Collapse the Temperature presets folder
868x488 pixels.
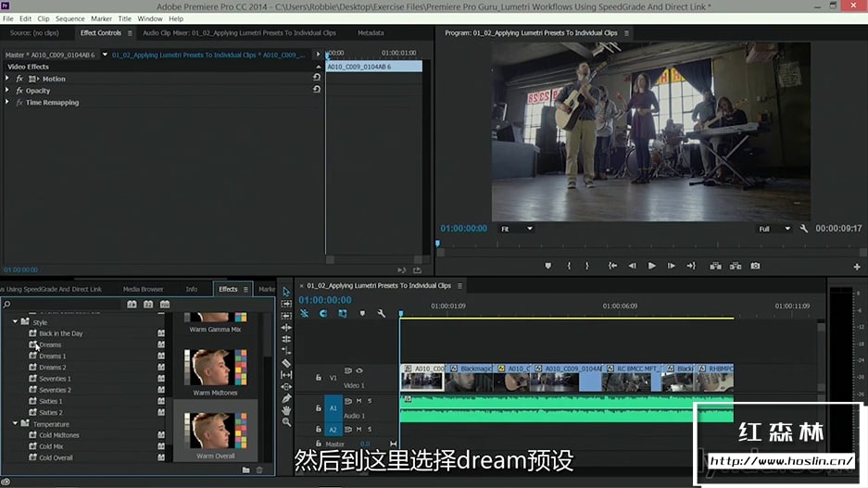point(15,423)
